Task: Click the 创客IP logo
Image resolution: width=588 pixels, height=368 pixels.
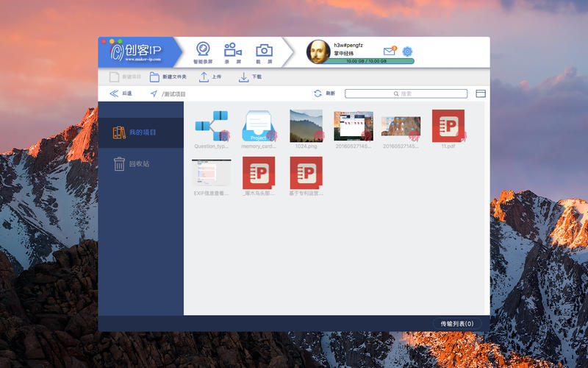Action: tap(136, 52)
